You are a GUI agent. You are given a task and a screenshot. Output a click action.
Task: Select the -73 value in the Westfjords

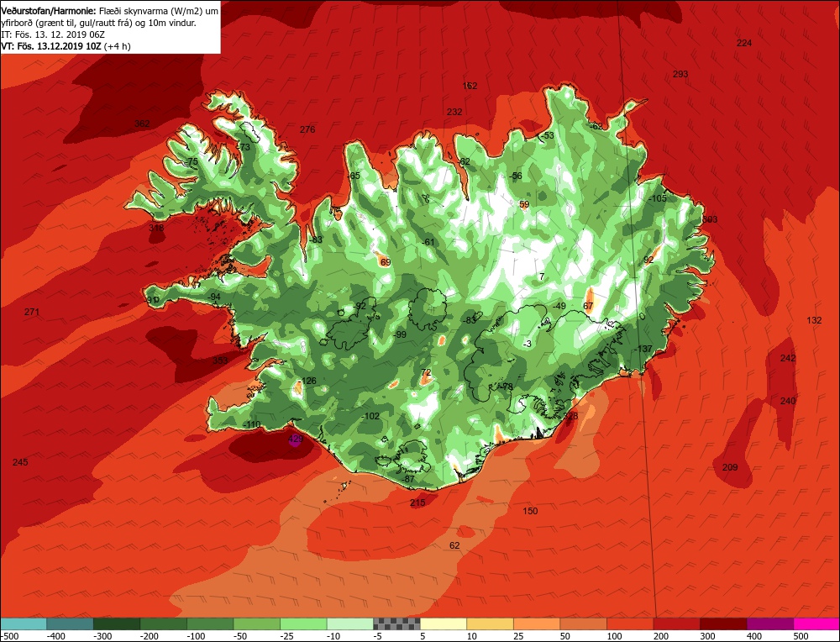[x=244, y=147]
